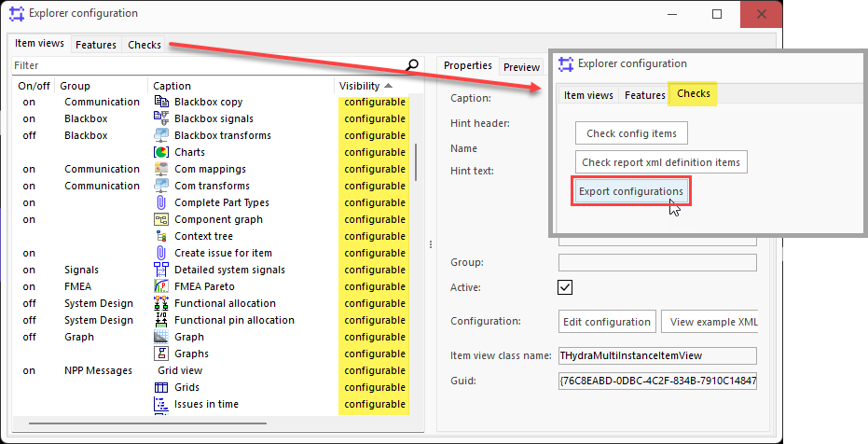Click the Blackbox copy row icon

161,102
